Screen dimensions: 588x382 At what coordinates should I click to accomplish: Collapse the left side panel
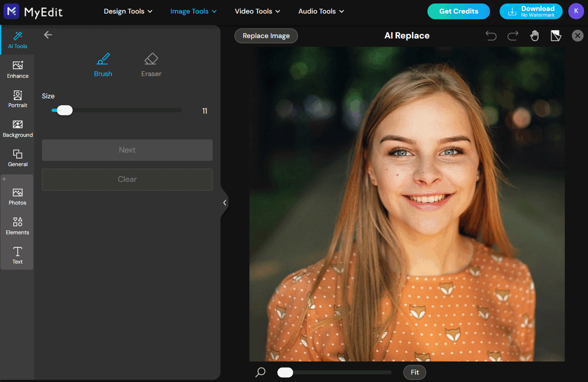click(224, 203)
